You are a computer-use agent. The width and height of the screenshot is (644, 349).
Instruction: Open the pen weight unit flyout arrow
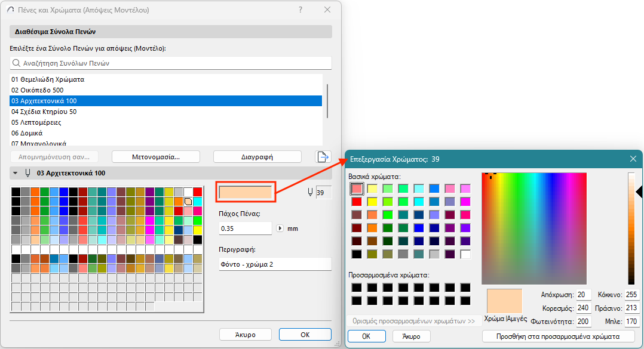(280, 228)
